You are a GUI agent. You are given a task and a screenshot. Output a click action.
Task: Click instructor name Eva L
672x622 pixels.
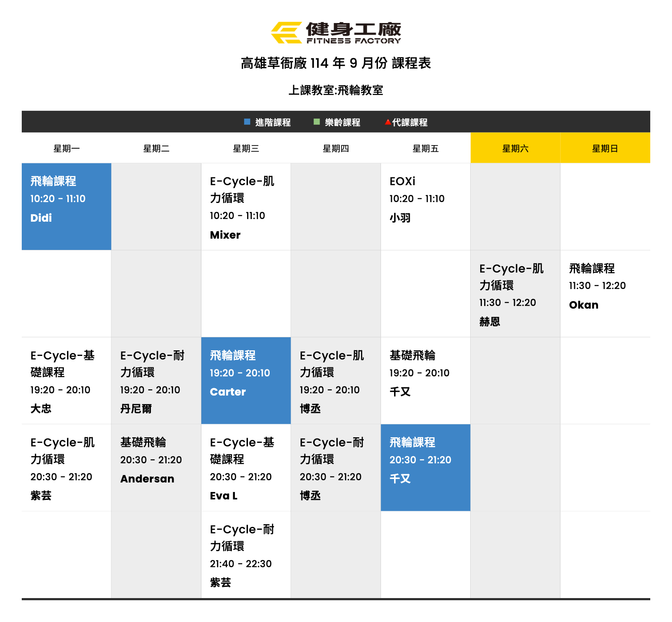[x=224, y=496]
